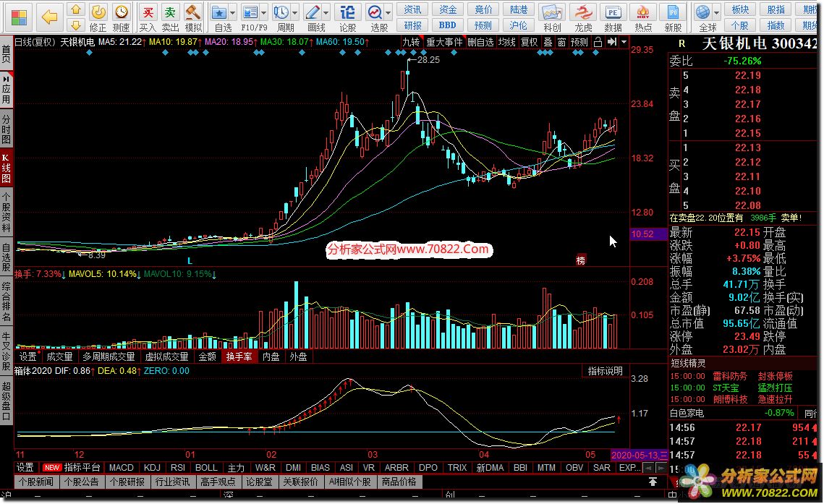
Task: Open the 论股 discussion icon
Action: [347, 12]
